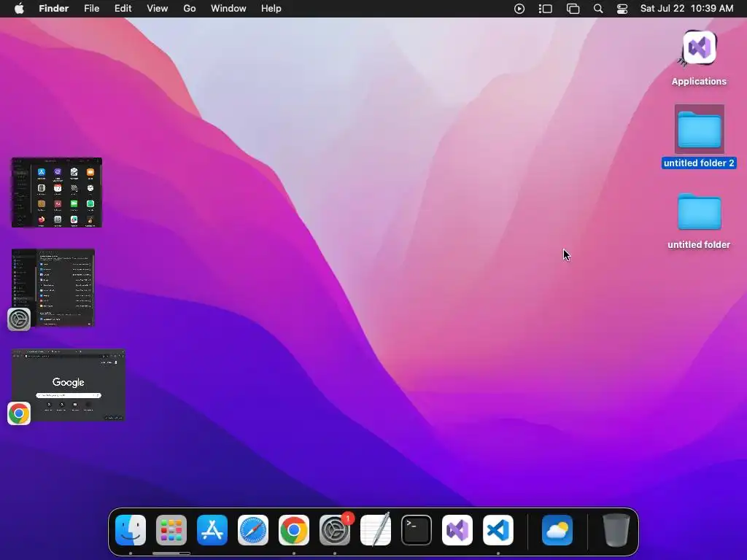The image size is (747, 560).
Task: Launch Google Chrome from the Dock
Action: click(x=294, y=530)
